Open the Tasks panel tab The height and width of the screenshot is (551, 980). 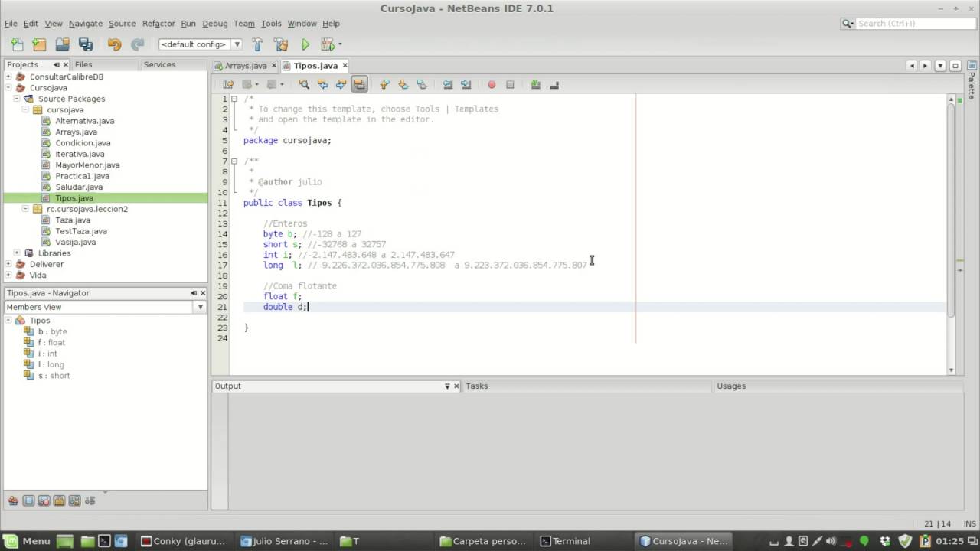tap(476, 386)
